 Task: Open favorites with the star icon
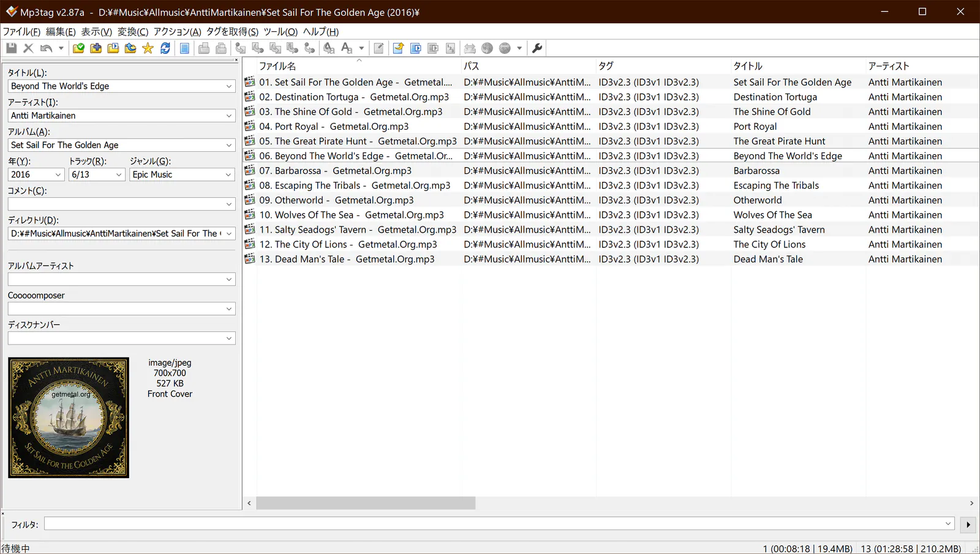(148, 48)
